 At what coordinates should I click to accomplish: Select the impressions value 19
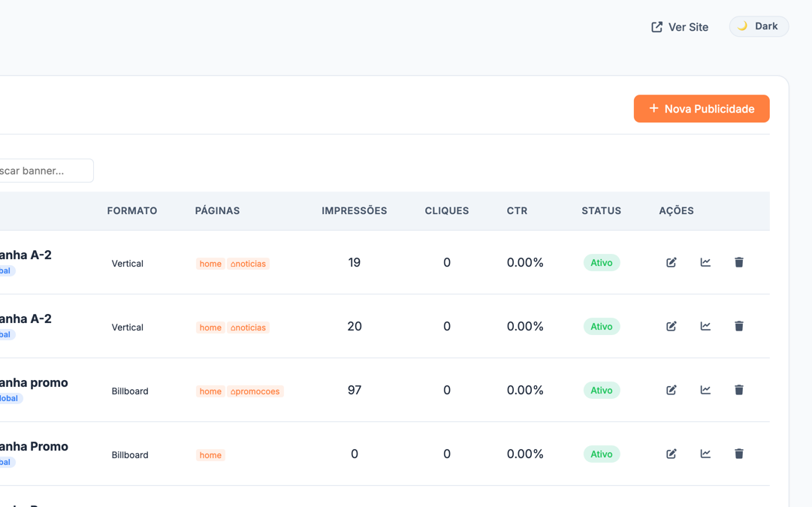[355, 263]
